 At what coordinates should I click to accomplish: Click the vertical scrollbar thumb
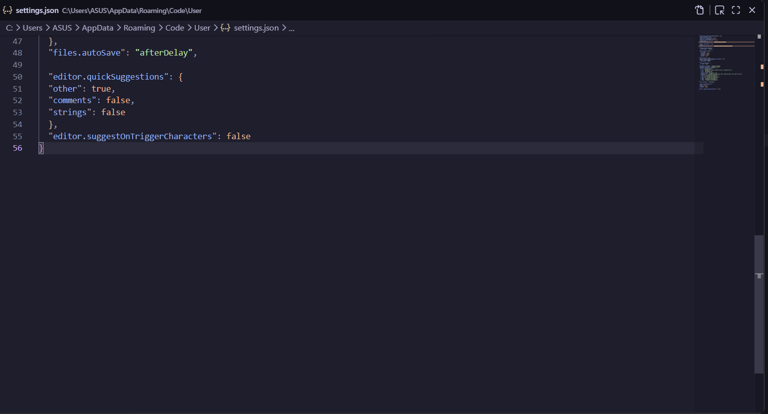759,304
